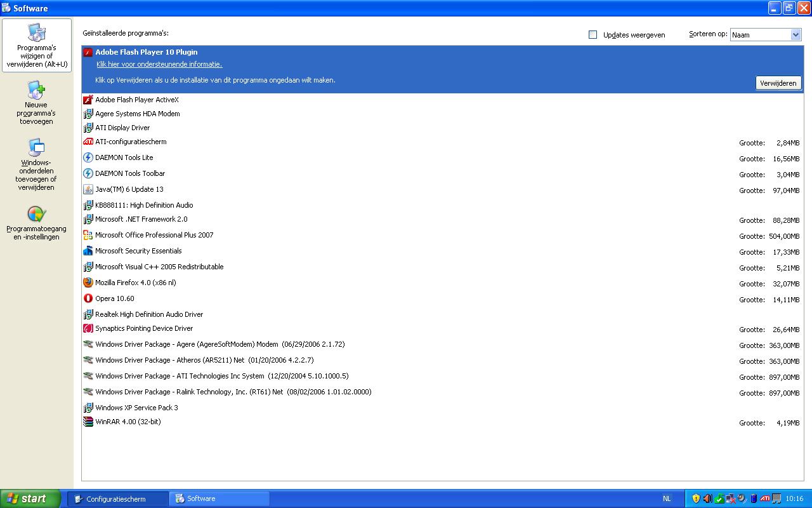Open Nieuwe programma's toevoegen in the sidebar
812x508 pixels.
(x=37, y=102)
